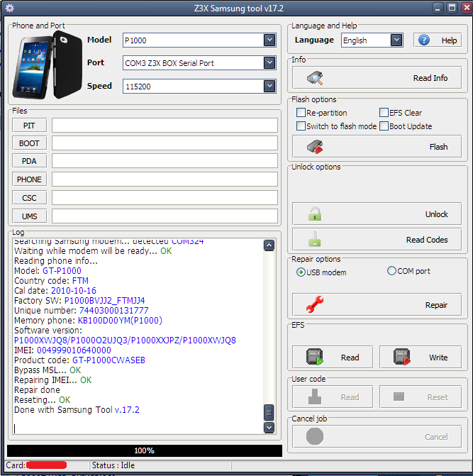Click the User code Reset icon

pos(399,396)
